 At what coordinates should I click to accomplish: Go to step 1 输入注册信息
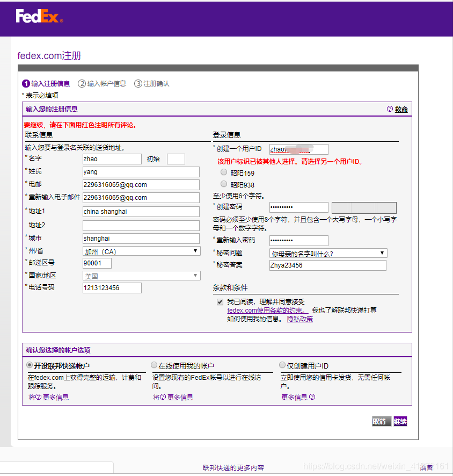(46, 83)
